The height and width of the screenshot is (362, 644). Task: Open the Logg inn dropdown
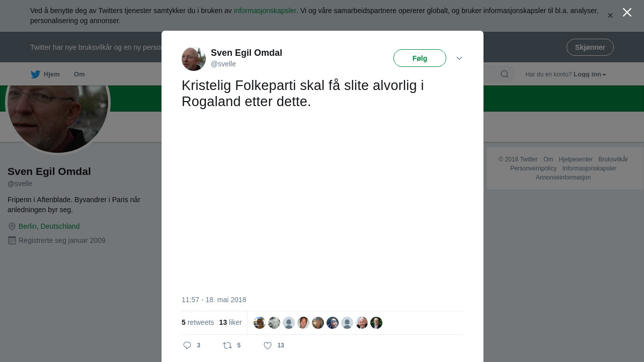(590, 74)
